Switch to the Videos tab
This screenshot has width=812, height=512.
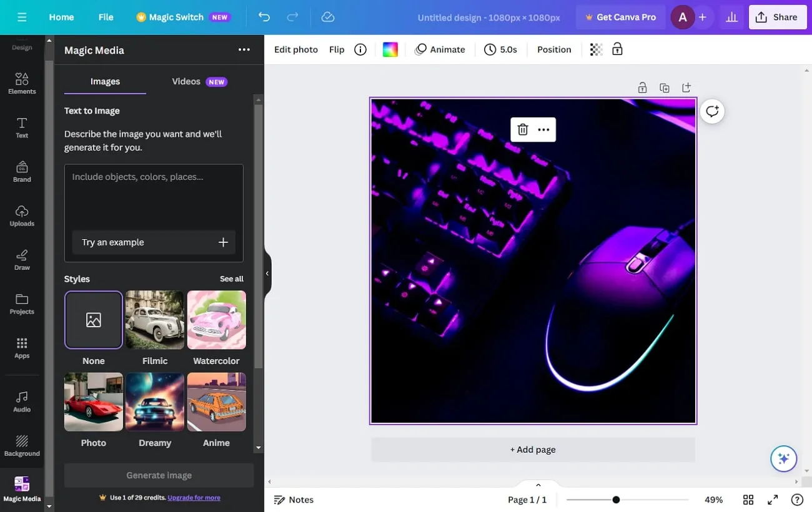(x=186, y=81)
